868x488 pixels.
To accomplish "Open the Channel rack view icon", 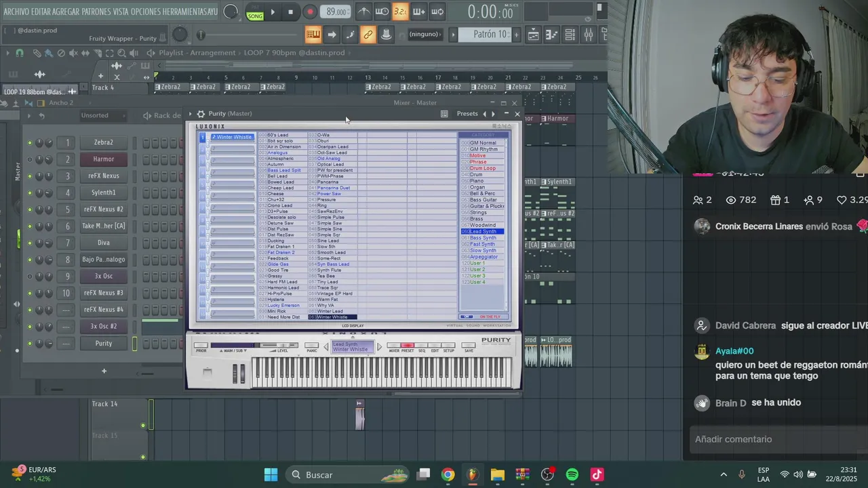I will tap(570, 35).
